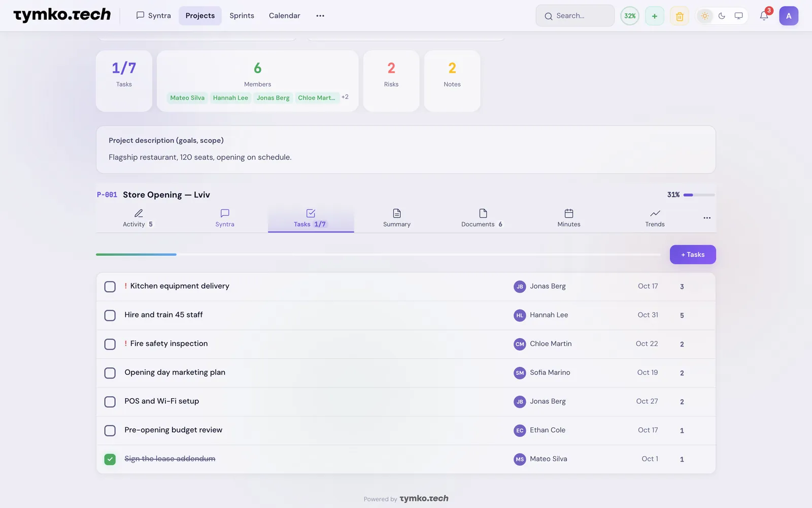Check off Kitchen equipment delivery task
Viewport: 812px width, 508px height.
click(x=110, y=287)
